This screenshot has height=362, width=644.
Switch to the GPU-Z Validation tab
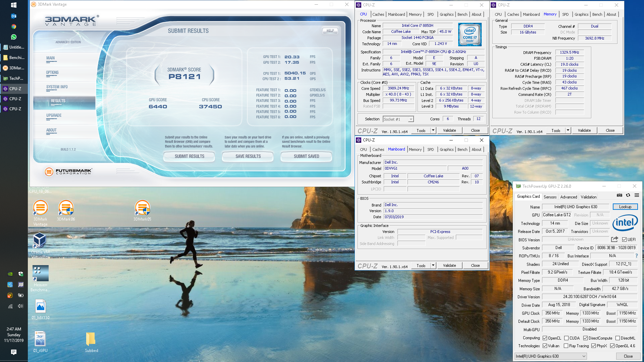click(589, 197)
